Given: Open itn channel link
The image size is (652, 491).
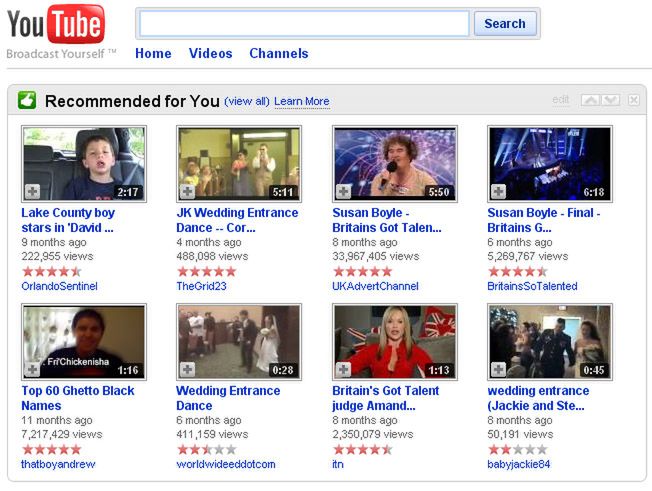Looking at the screenshot, I should pyautogui.click(x=338, y=464).
